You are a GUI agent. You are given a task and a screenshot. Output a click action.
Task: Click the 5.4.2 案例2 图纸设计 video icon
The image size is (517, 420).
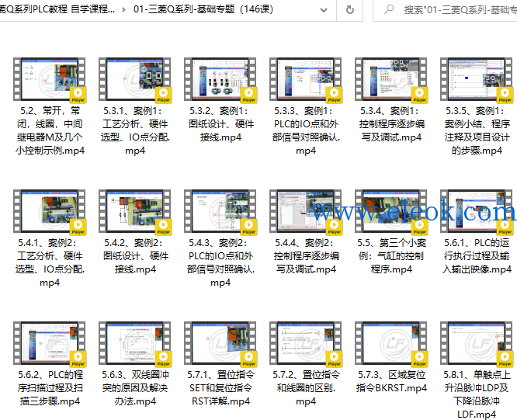135,211
